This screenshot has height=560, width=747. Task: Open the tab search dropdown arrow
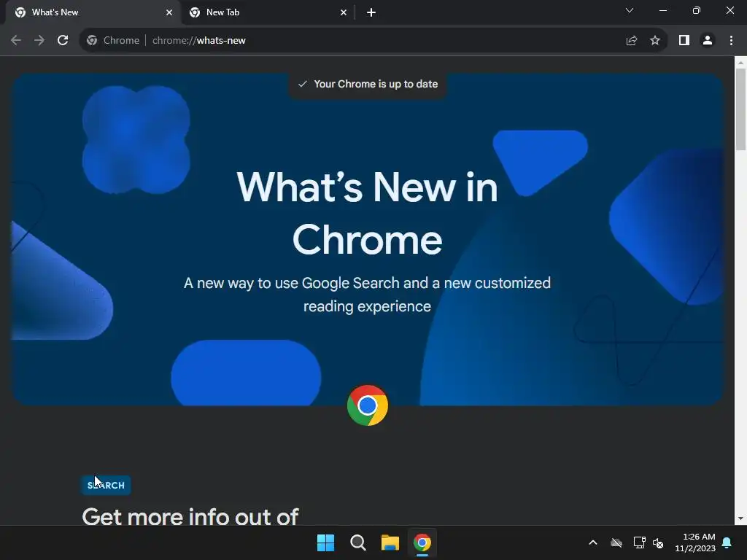click(x=630, y=10)
